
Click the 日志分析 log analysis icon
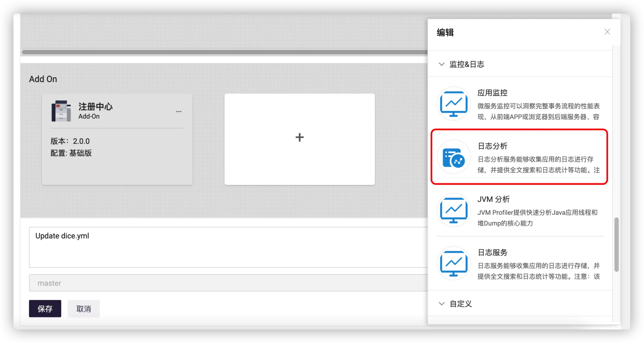pyautogui.click(x=454, y=157)
